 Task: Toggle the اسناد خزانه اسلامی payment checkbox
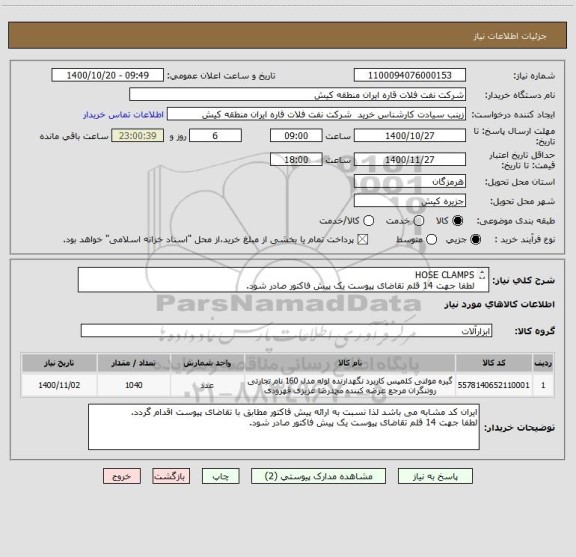363,240
